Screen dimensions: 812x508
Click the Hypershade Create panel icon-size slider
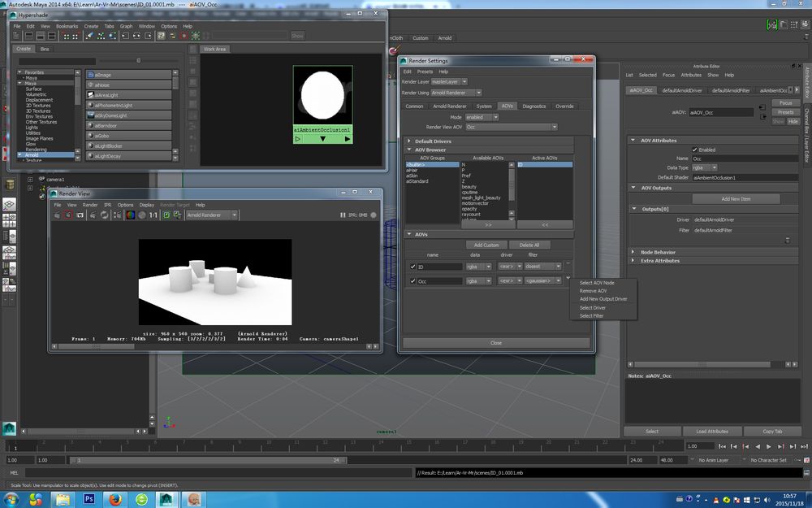(138, 61)
